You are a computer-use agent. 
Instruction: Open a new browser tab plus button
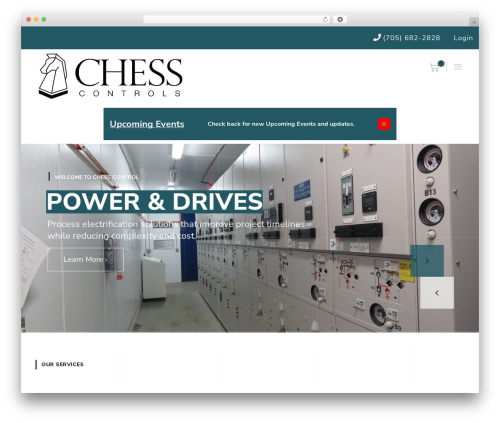point(474,22)
